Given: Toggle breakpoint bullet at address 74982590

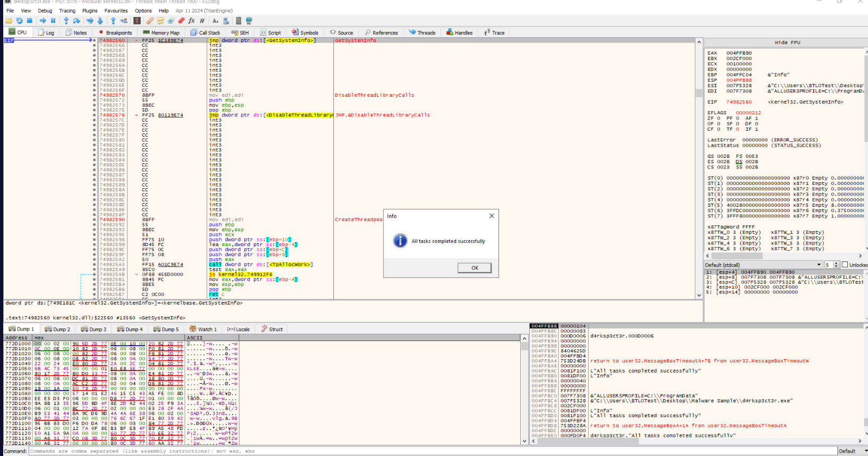Looking at the screenshot, I should (94, 219).
